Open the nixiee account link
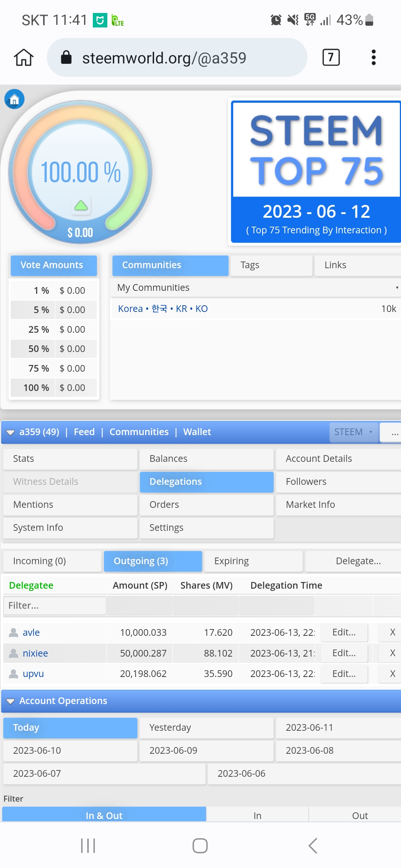 pos(35,654)
